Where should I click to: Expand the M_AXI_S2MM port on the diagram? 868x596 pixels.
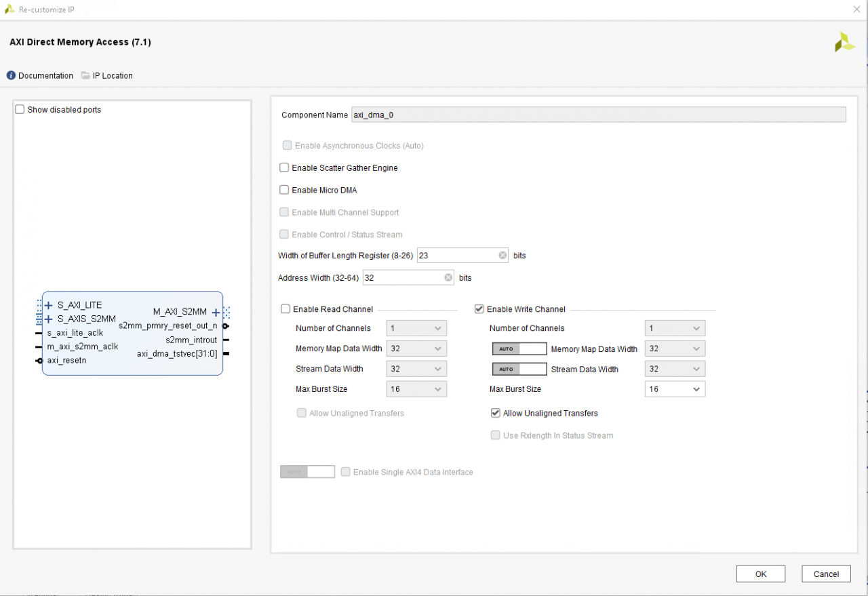click(x=216, y=312)
